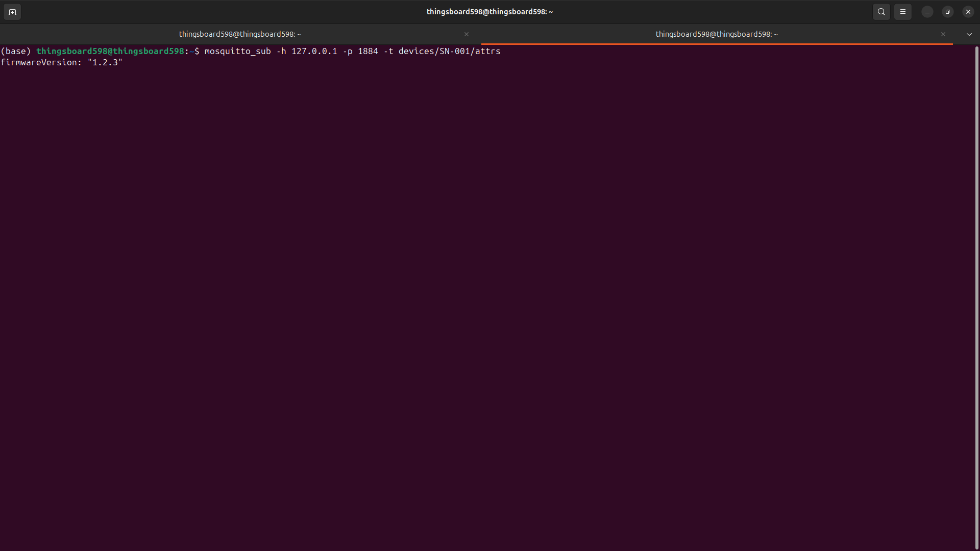Close the terminal window
980x551 pixels.
pyautogui.click(x=968, y=12)
